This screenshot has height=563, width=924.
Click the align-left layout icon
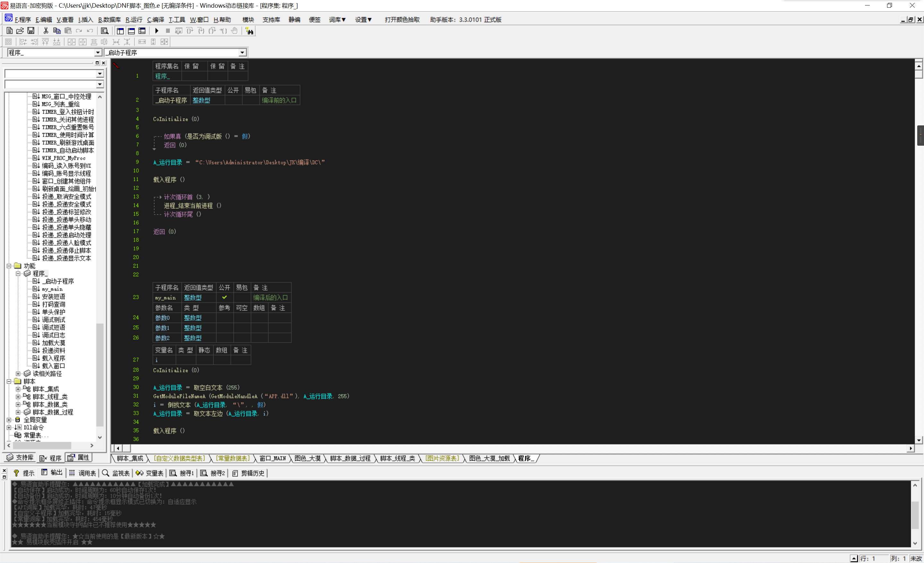pos(23,42)
